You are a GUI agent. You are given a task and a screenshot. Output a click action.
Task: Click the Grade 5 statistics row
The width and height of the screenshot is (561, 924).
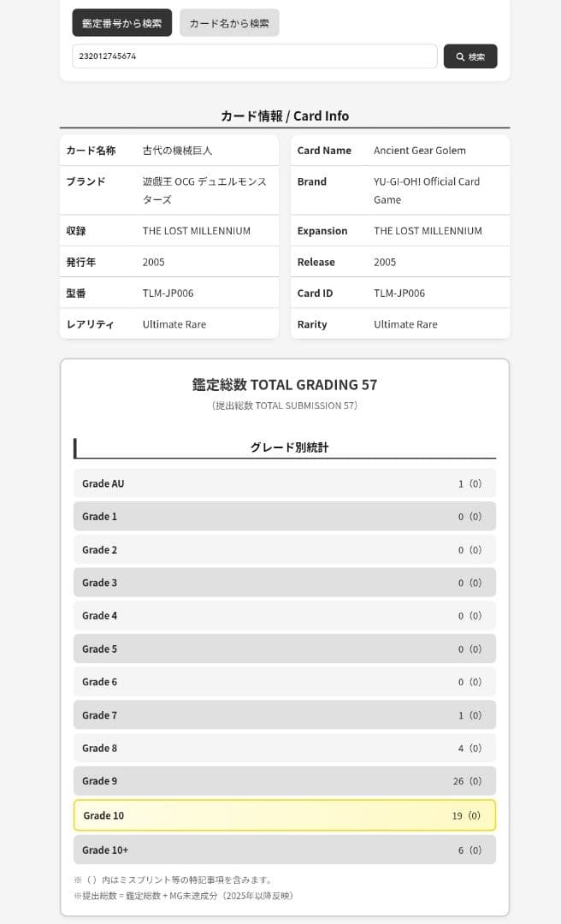click(284, 649)
